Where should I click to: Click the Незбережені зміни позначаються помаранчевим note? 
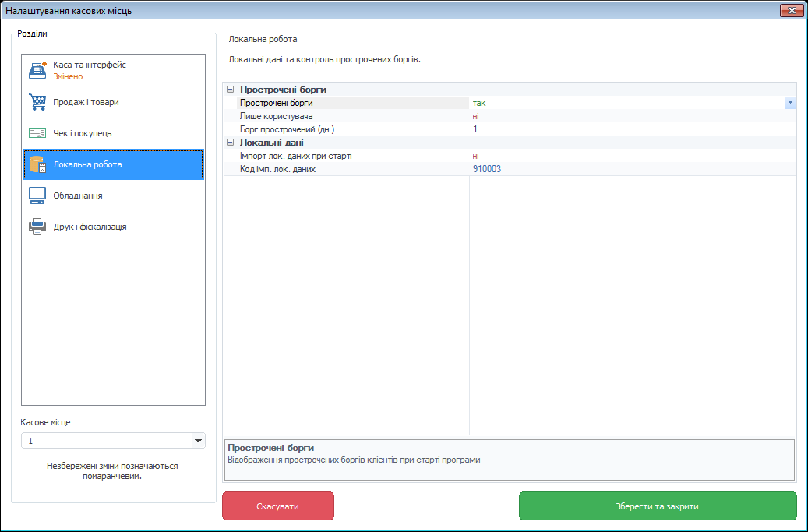pyautogui.click(x=112, y=470)
